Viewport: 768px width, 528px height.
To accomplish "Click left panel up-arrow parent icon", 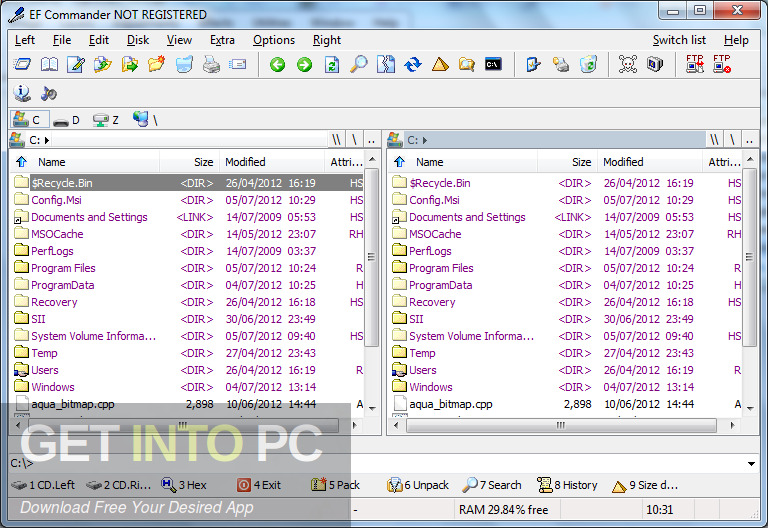I will point(21,162).
